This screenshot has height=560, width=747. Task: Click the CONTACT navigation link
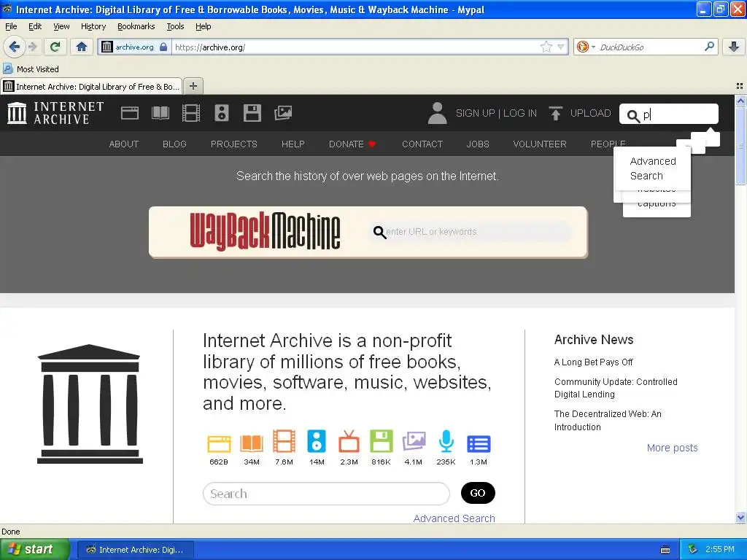point(422,144)
